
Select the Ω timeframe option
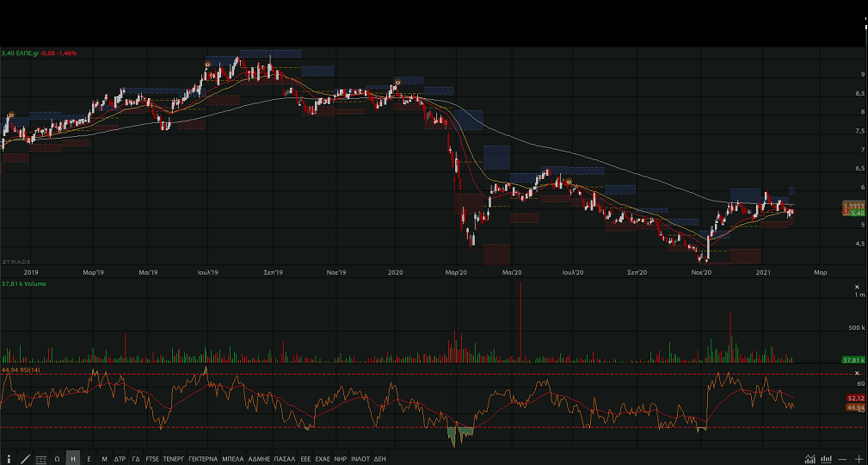click(57, 459)
